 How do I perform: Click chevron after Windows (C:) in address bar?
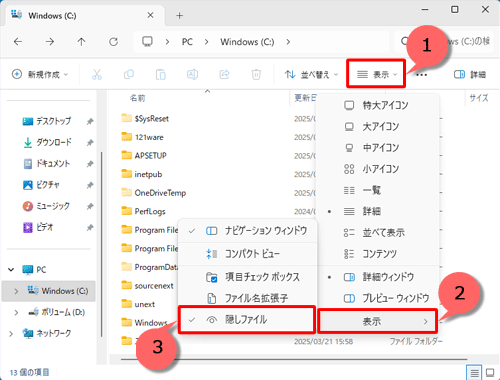(288, 42)
